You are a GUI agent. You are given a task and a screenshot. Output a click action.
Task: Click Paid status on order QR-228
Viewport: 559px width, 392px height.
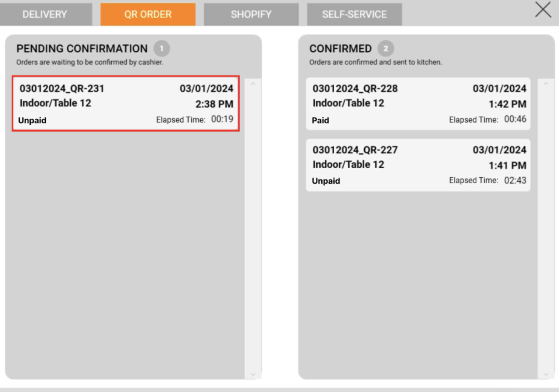320,120
